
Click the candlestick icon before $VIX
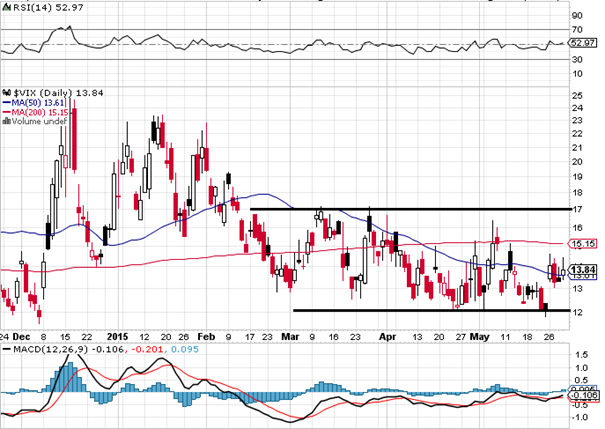click(x=7, y=93)
